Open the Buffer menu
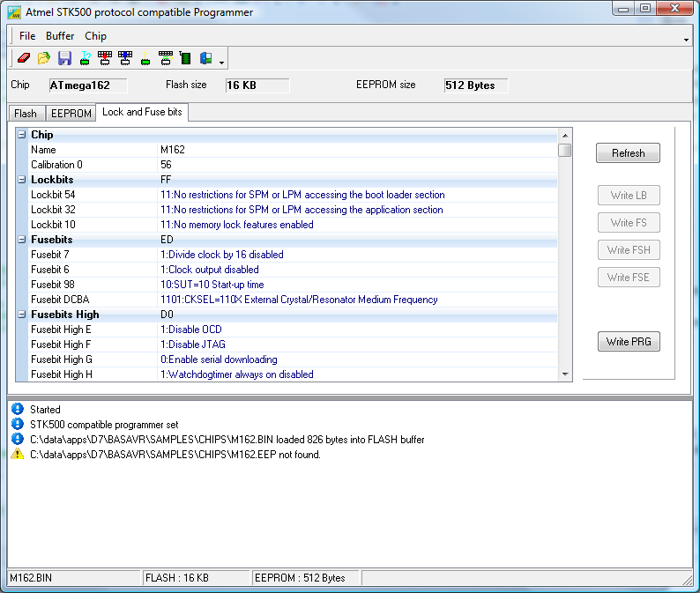The image size is (700, 593). [60, 36]
